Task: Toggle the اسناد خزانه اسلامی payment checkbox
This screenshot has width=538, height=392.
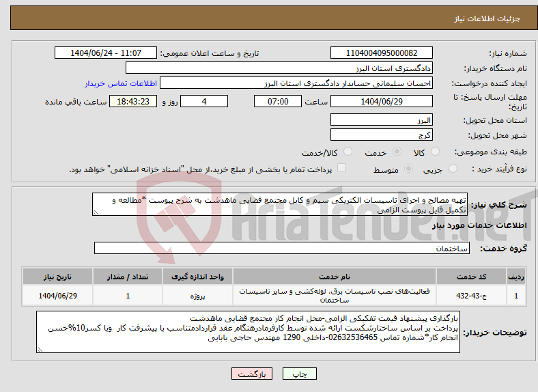Action: click(341, 167)
